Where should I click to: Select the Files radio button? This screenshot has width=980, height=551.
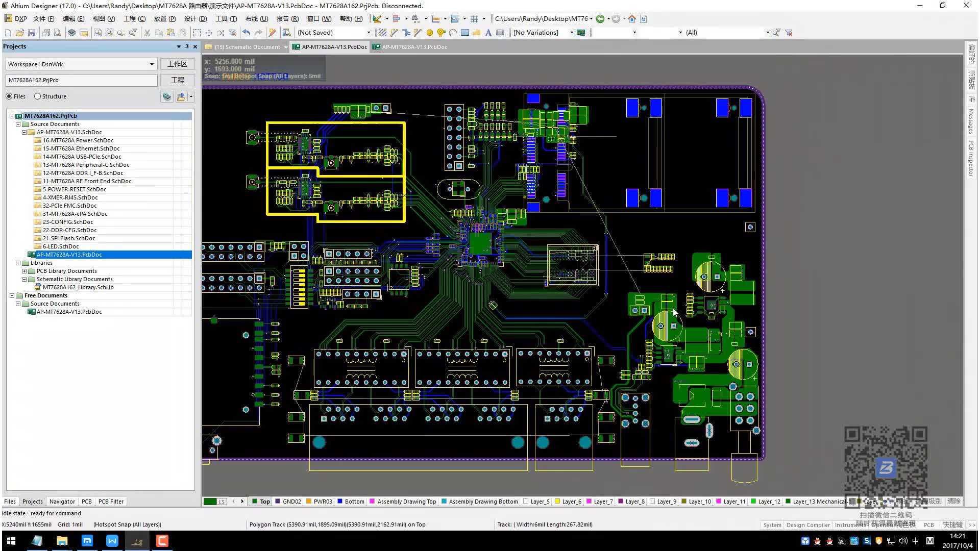[x=9, y=96]
